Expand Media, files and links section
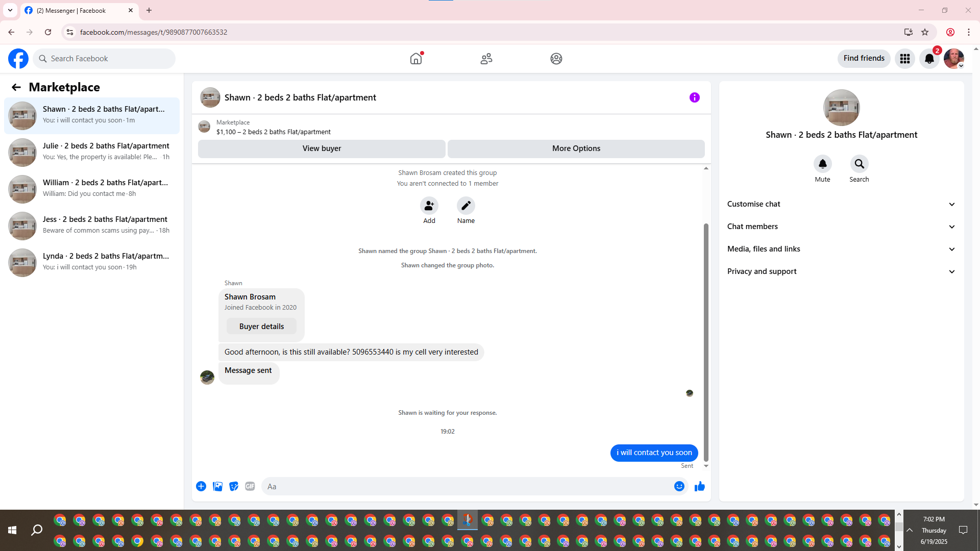 click(841, 249)
